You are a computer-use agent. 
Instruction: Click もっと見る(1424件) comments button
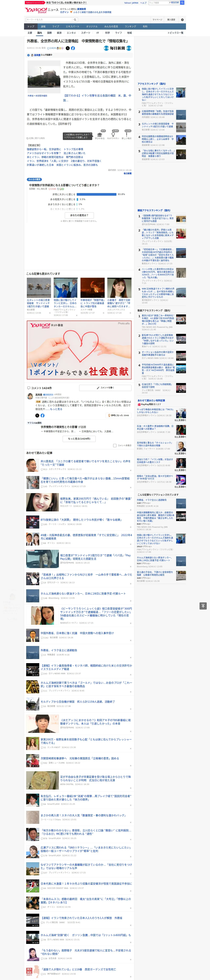[x=79, y=439]
